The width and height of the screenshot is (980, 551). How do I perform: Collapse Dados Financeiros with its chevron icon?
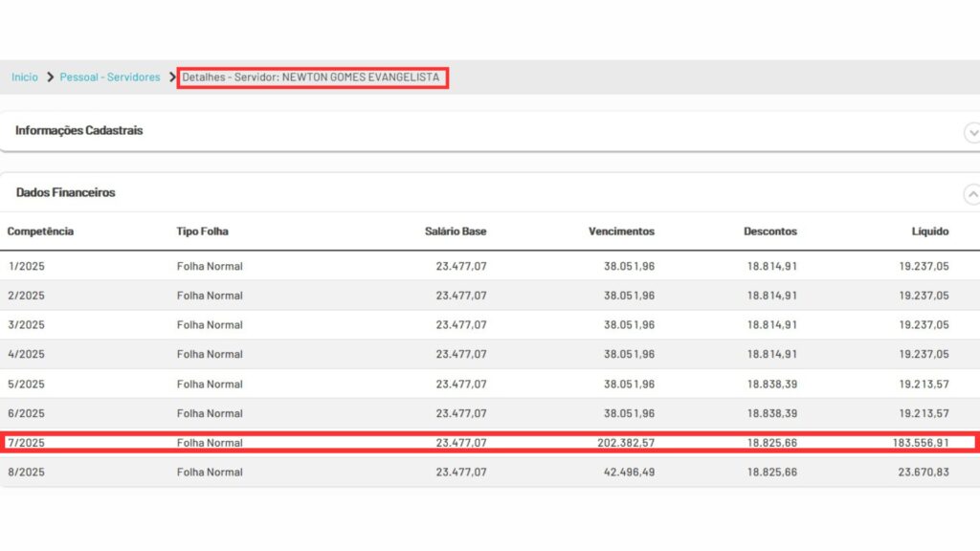(x=972, y=194)
